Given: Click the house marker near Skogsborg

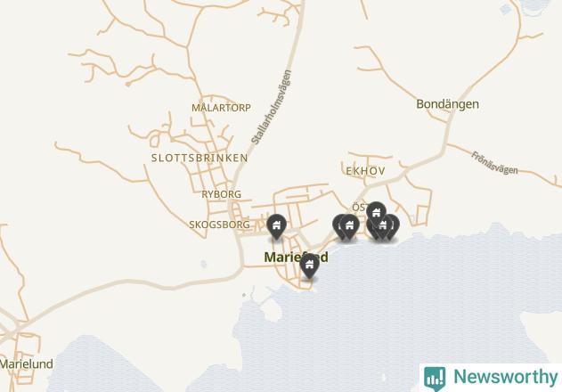Looking at the screenshot, I should pos(276,226).
